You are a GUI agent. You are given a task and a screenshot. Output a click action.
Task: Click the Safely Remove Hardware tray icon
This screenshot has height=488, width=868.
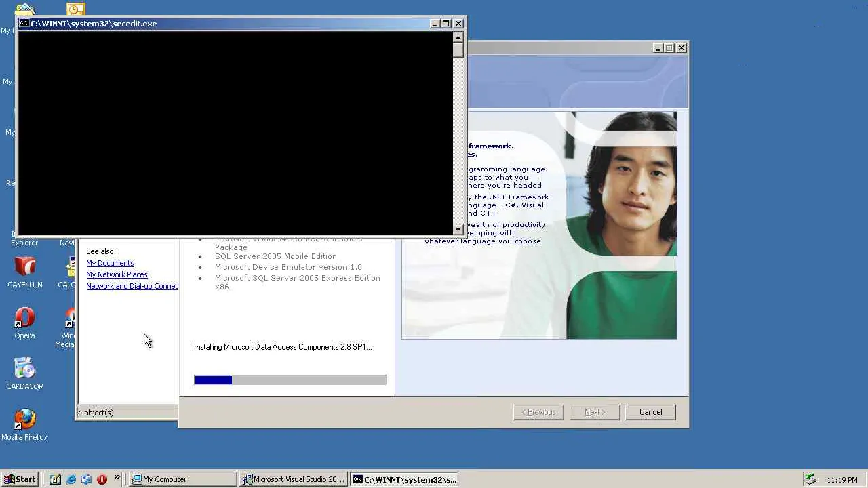(x=810, y=479)
